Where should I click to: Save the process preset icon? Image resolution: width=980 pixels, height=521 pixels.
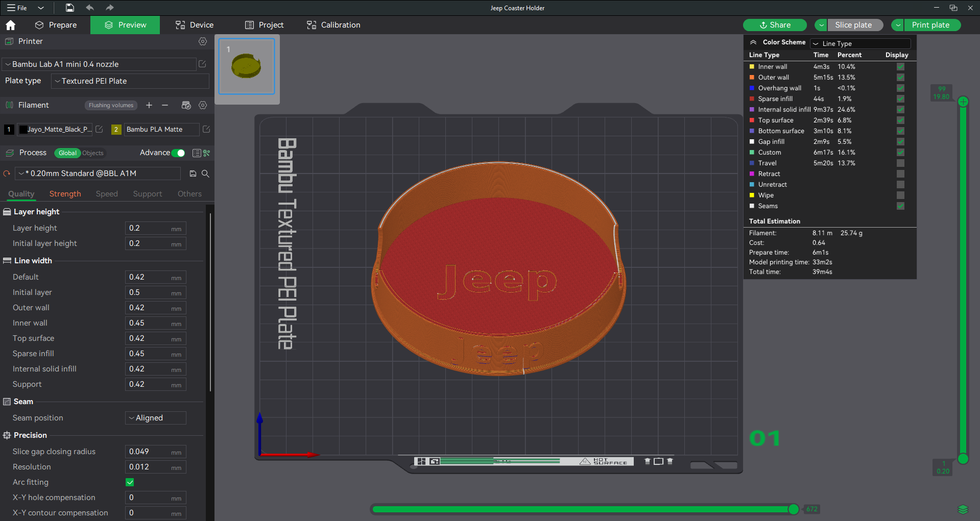[x=193, y=173]
